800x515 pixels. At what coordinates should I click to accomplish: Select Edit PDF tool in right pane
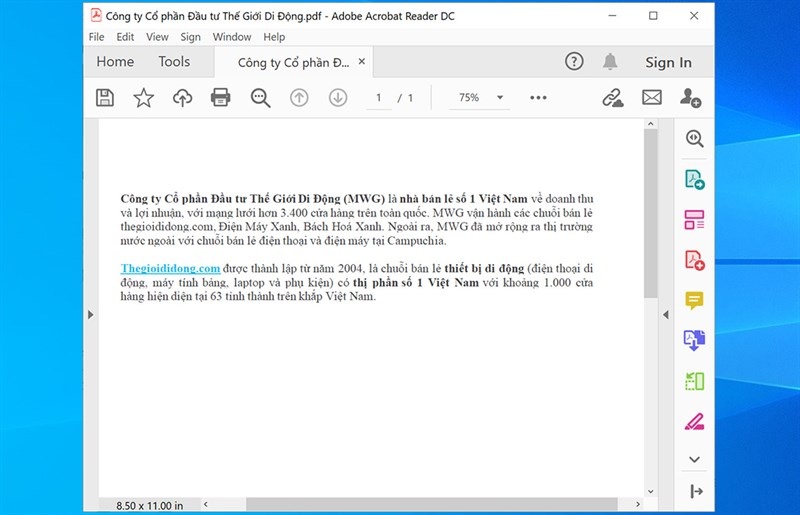(694, 219)
